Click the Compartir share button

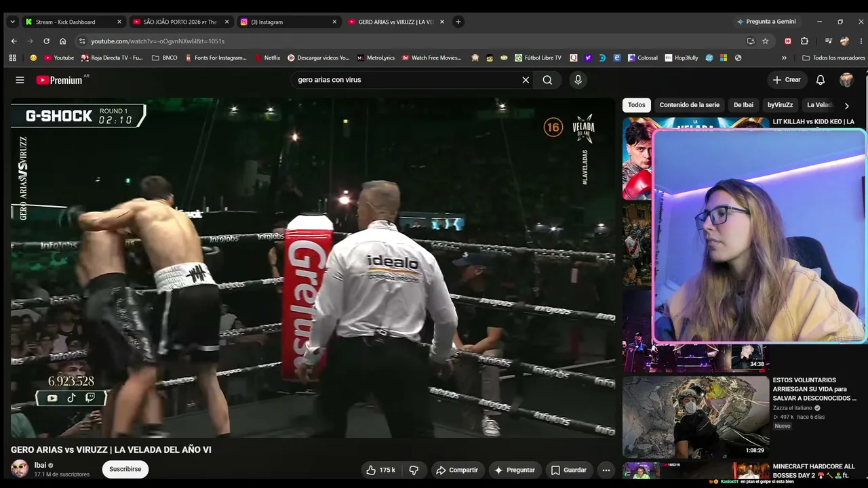(x=457, y=470)
